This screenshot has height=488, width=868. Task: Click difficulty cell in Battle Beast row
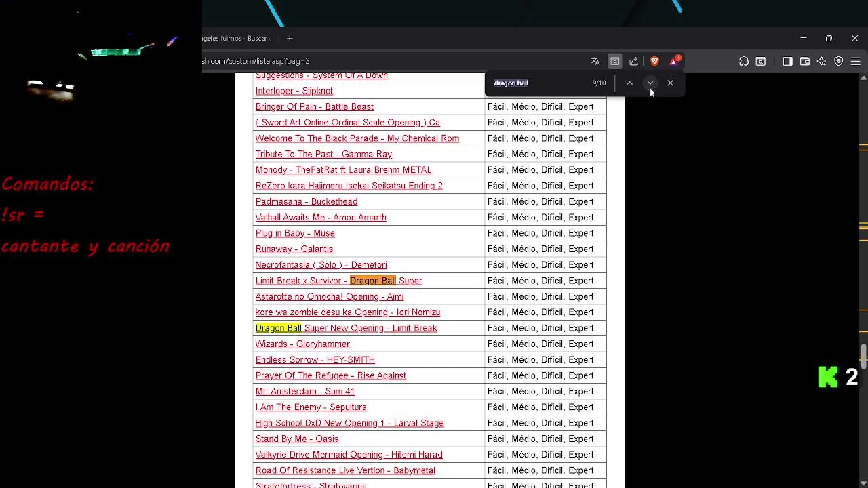click(x=545, y=106)
